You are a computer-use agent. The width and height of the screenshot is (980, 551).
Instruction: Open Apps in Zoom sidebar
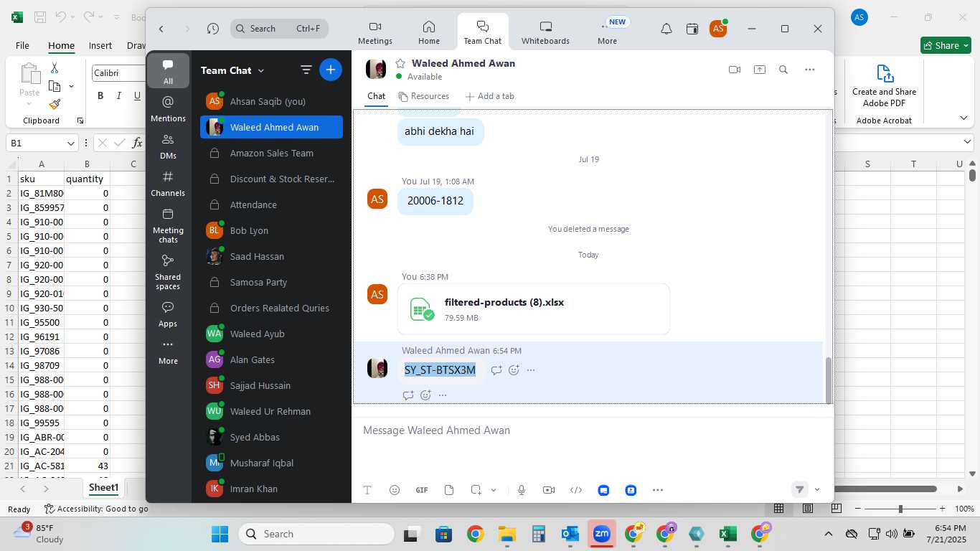168,314
